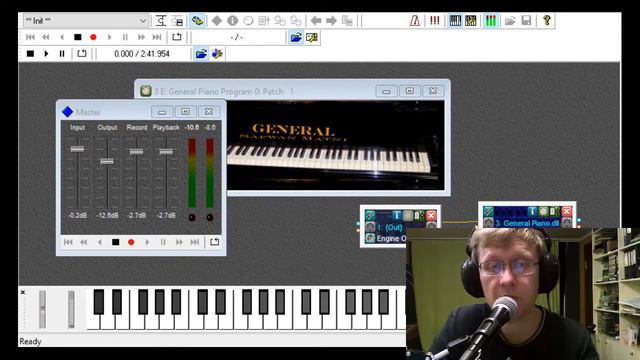The width and height of the screenshot is (640, 360).
Task: Click the '1: (Out)' module label
Action: (390, 227)
